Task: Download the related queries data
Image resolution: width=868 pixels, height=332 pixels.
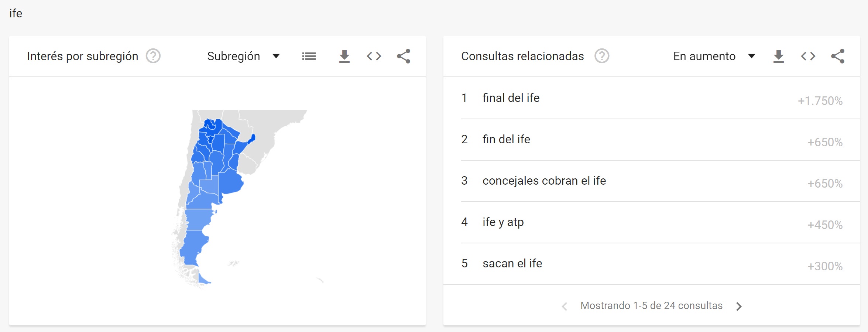Action: point(778,56)
